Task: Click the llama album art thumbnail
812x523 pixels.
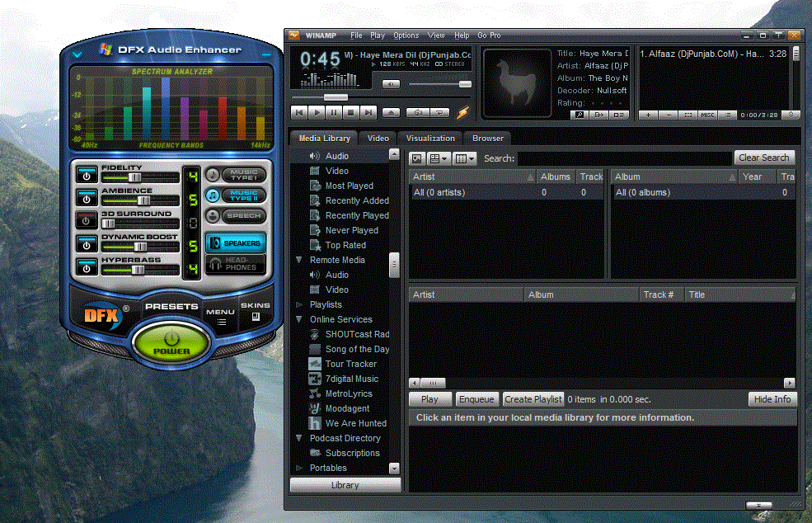Action: pos(516,83)
